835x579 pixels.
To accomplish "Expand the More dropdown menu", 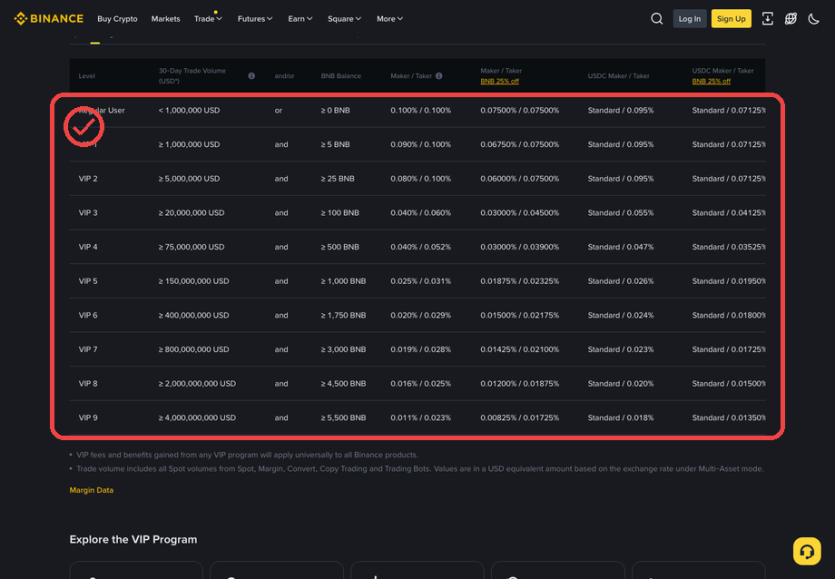I will tap(389, 19).
